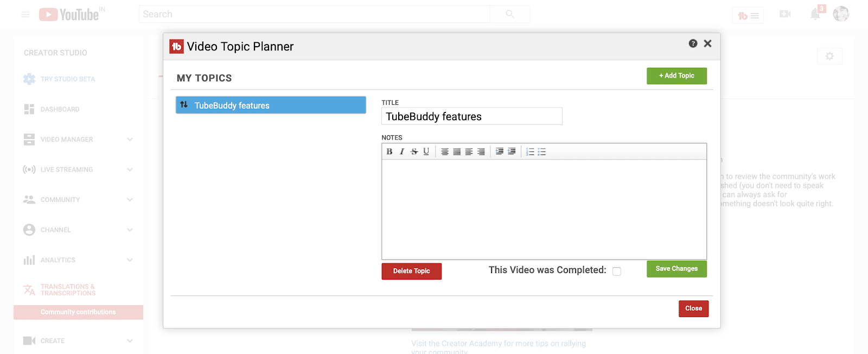Open Video Manager in the sidebar

67,140
